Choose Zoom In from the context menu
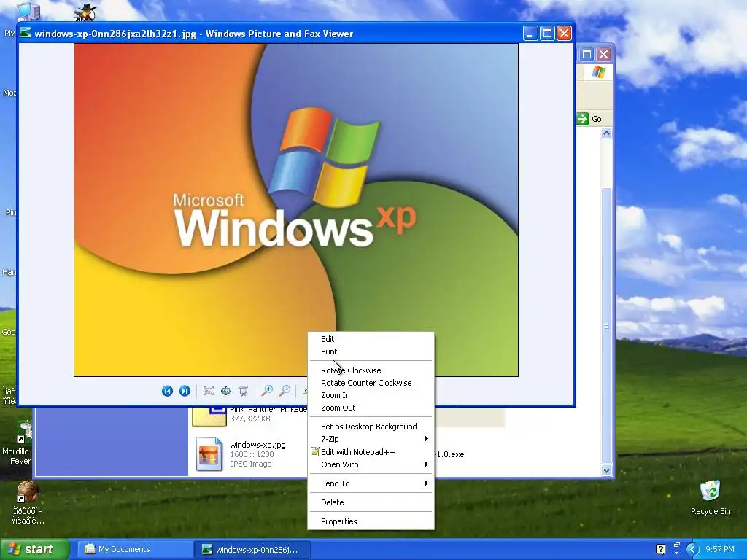 371,395
